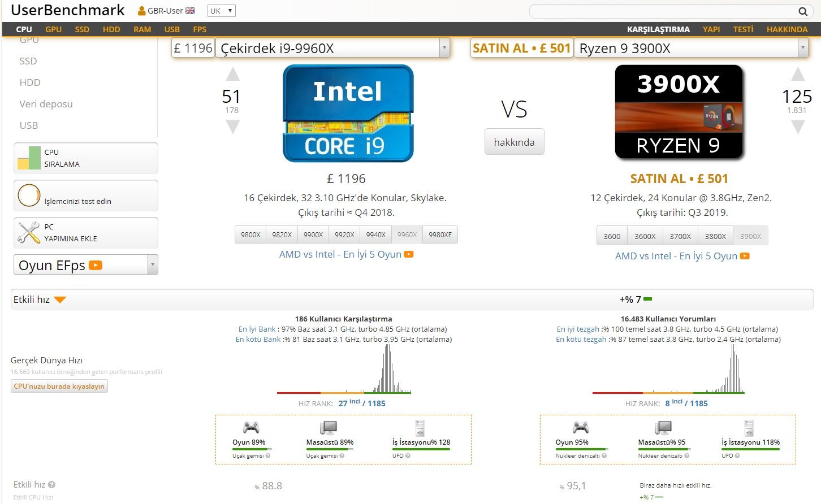This screenshot has height=504, width=821.
Task: Click the hakkında button under VS
Action: click(514, 142)
